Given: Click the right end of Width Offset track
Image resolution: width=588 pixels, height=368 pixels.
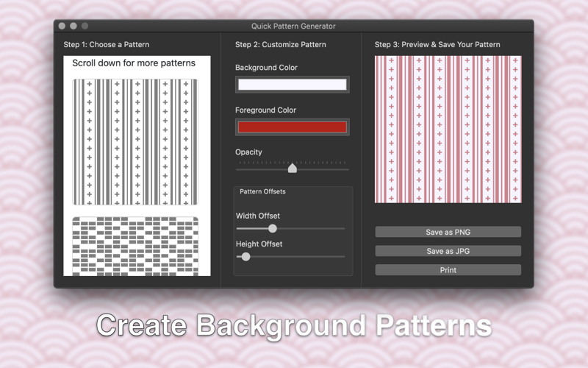Looking at the screenshot, I should [x=343, y=228].
